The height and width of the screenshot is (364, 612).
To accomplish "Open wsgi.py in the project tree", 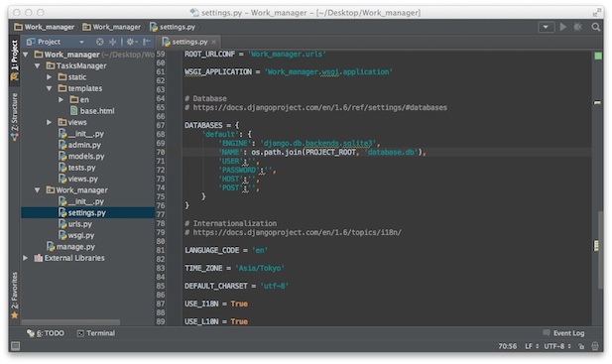I will click(x=76, y=236).
